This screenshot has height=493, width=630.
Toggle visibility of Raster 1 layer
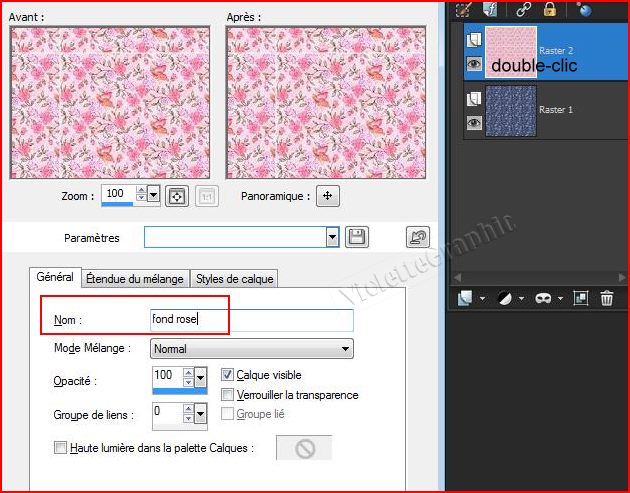point(474,123)
